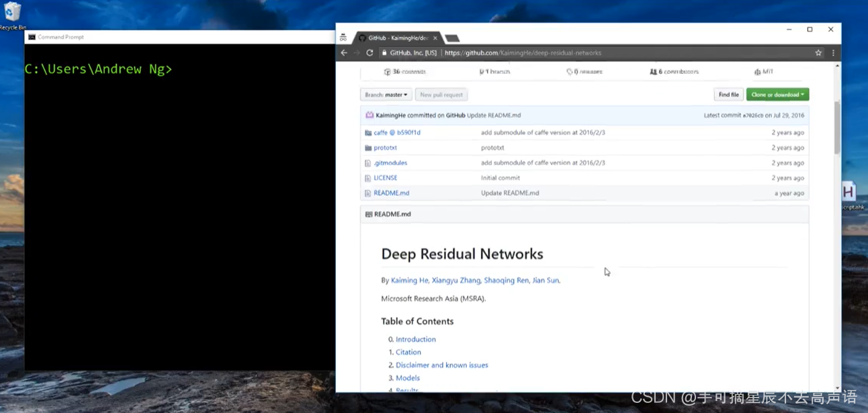Click the README.md header book icon
The height and width of the screenshot is (413, 868).
369,214
